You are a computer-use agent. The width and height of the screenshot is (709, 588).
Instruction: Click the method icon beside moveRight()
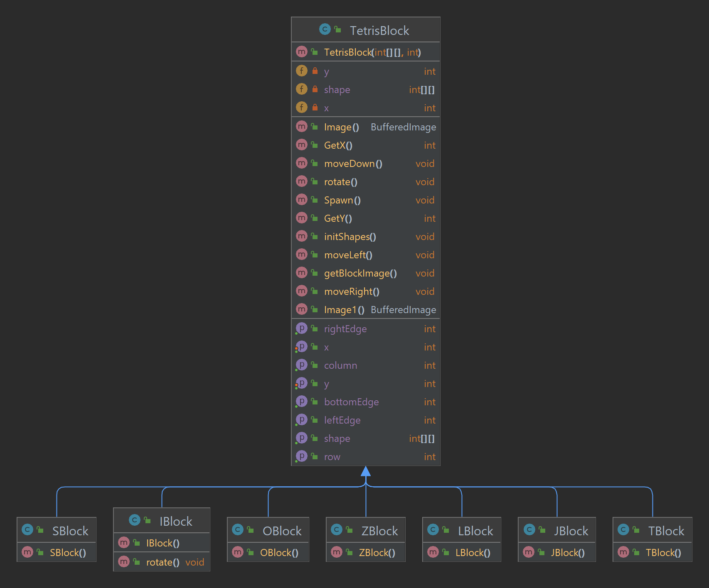(x=302, y=291)
